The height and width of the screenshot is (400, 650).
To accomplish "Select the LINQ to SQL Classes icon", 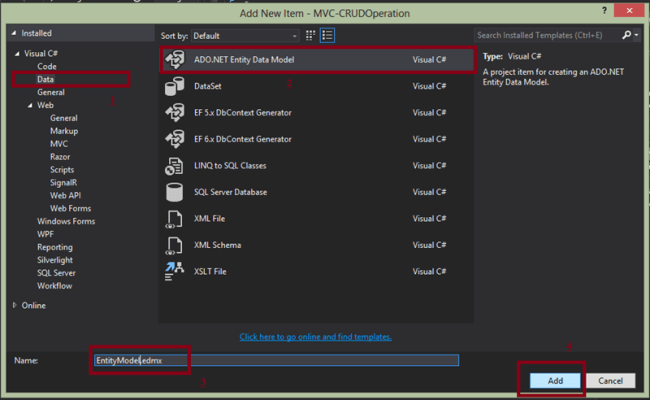I will click(x=174, y=165).
